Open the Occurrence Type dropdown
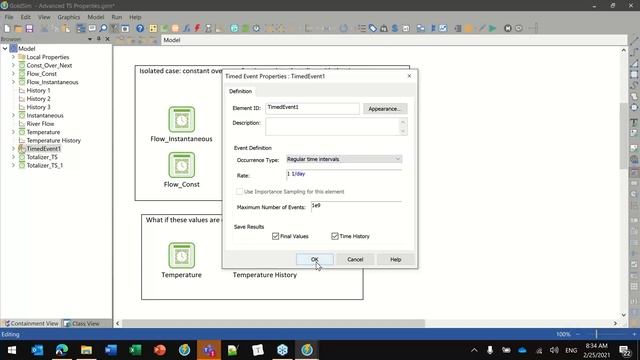 point(344,159)
